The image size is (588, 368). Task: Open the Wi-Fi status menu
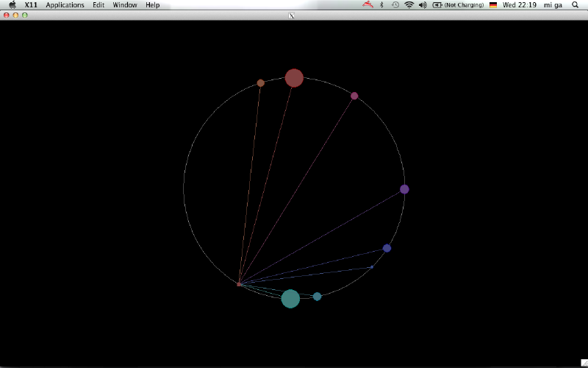pyautogui.click(x=409, y=5)
